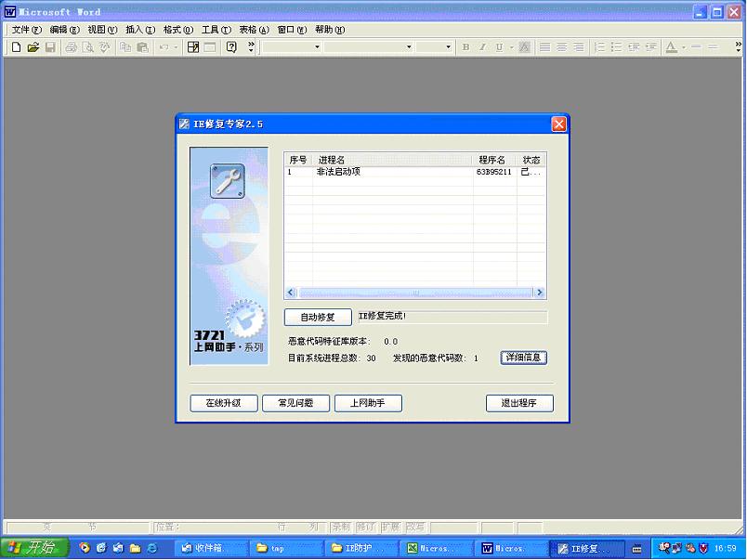Apply bold with the B icon
Image resolution: width=747 pixels, height=560 pixels.
pos(465,47)
